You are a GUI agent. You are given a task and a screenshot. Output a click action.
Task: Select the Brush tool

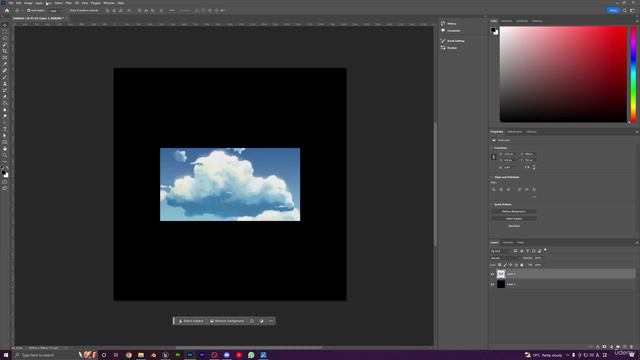[x=5, y=77]
